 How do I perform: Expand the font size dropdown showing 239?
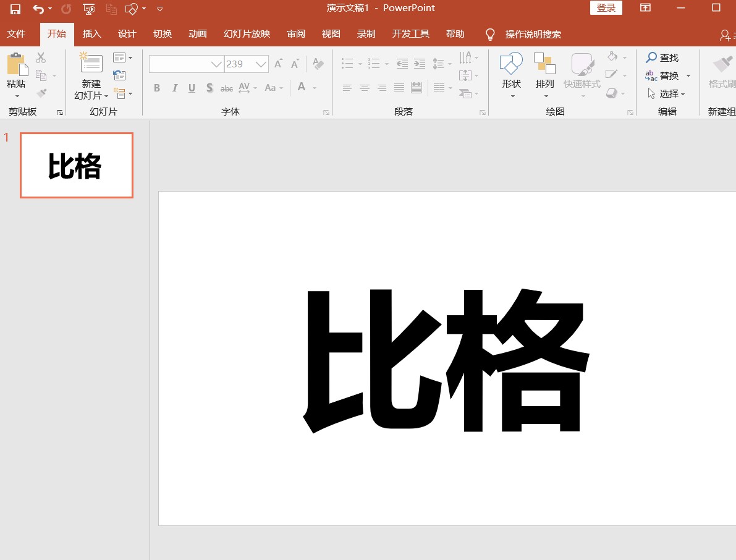261,64
